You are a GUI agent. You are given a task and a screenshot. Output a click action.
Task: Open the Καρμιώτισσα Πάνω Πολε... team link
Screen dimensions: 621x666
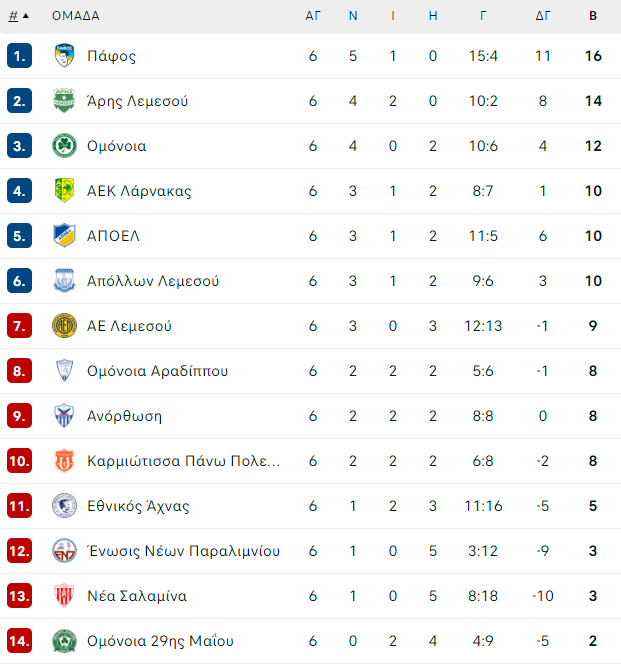point(183,461)
